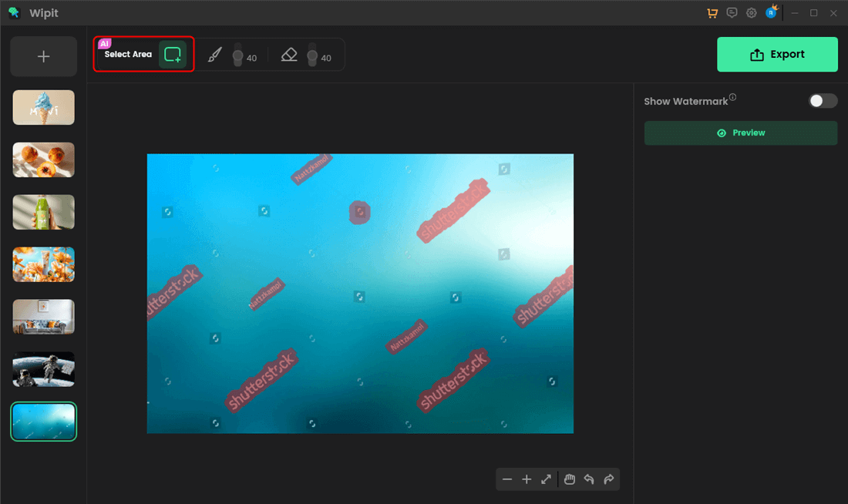Zoom in with the plus icon
The width and height of the screenshot is (848, 504).
[527, 479]
